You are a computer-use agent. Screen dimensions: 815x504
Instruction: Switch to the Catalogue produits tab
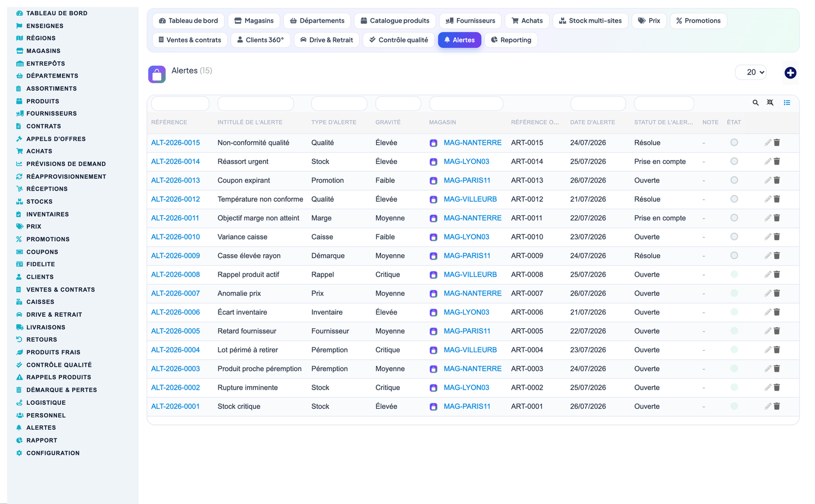click(395, 21)
